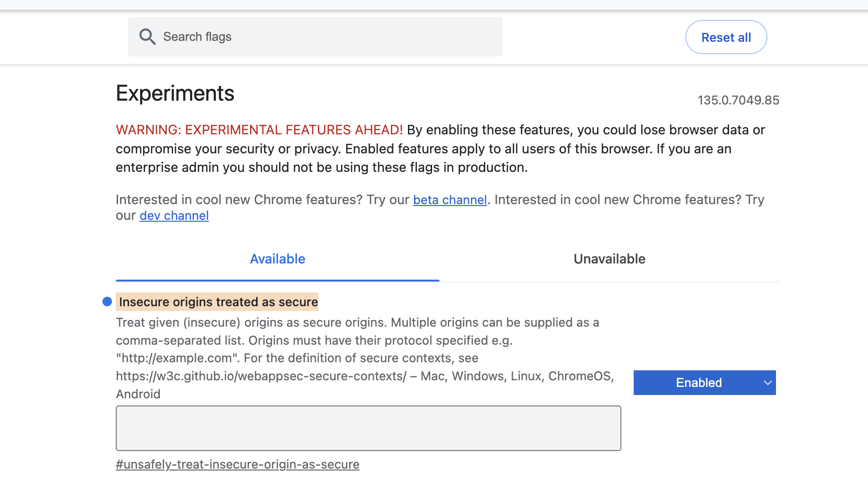Click the Experiments page heading

175,94
